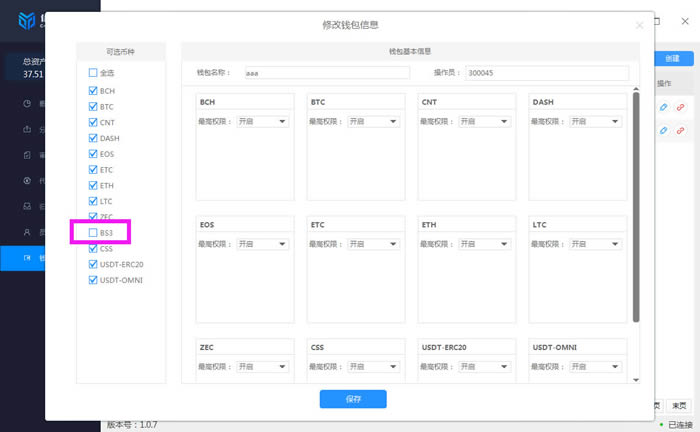Open the inbox tray sidebar item
The height and width of the screenshot is (432, 700).
click(27, 206)
